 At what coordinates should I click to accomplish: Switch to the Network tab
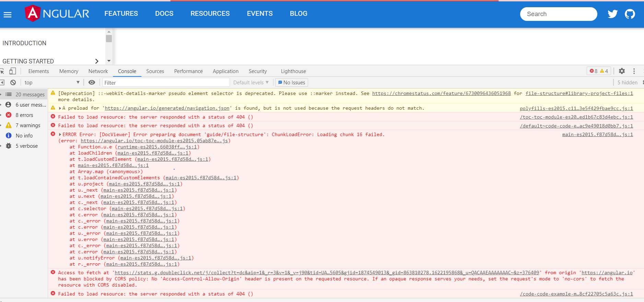[98, 71]
